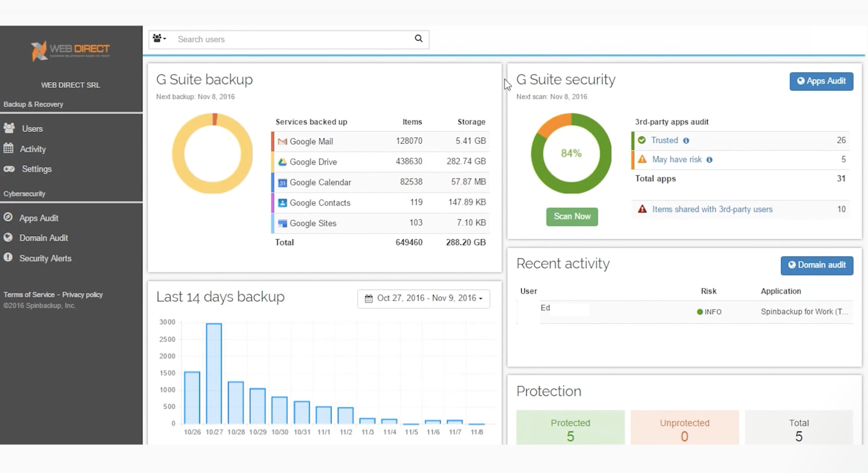Click the Total protection tile
This screenshot has height=473, width=868.
click(799, 428)
